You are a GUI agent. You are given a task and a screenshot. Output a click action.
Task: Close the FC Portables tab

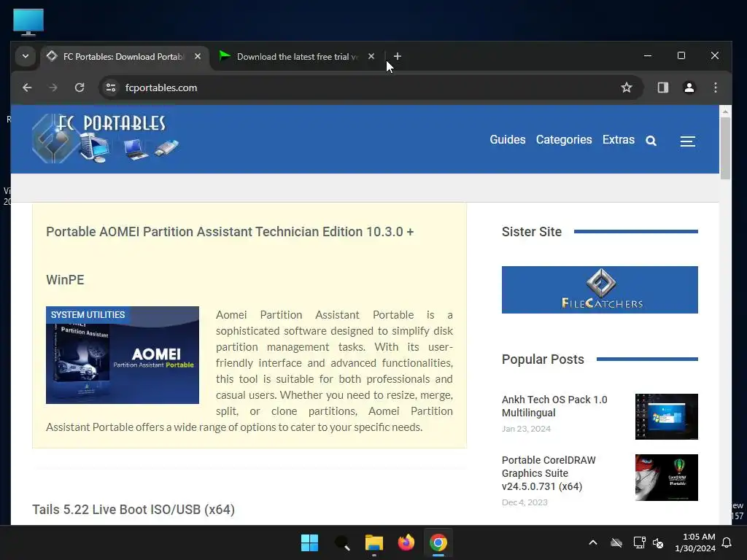coord(197,57)
